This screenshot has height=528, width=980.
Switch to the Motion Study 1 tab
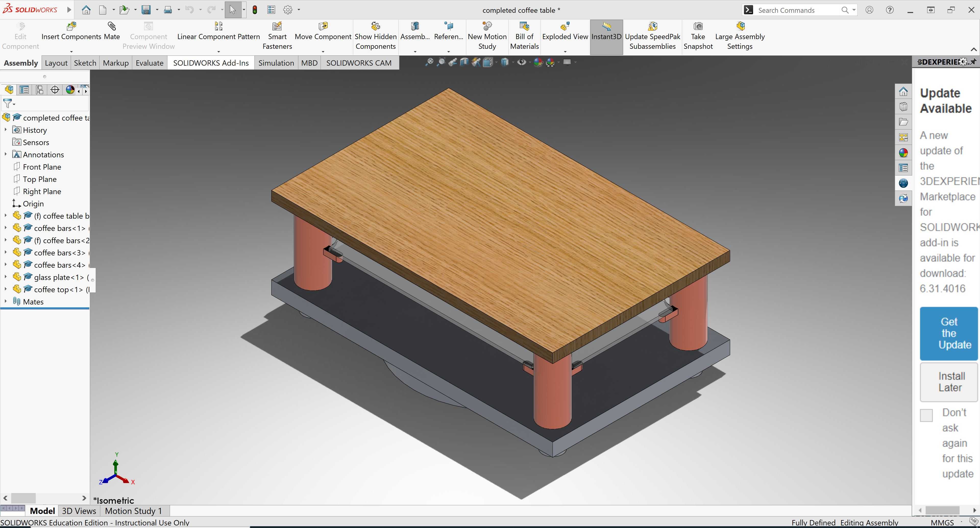[x=133, y=510]
